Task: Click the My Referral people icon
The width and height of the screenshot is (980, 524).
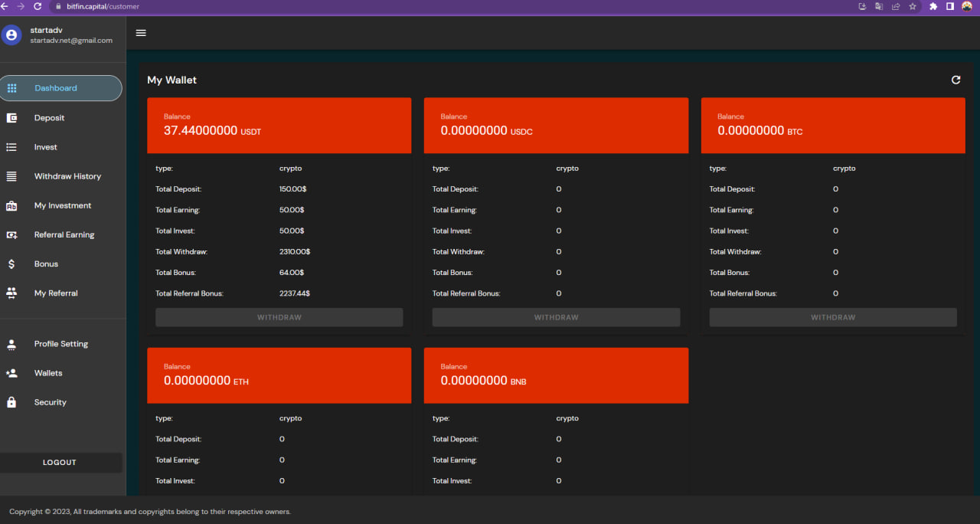Action: click(11, 293)
